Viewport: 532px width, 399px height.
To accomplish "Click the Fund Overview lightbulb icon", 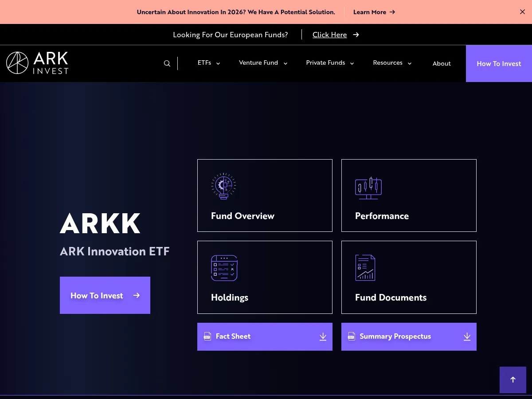I will [x=223, y=186].
